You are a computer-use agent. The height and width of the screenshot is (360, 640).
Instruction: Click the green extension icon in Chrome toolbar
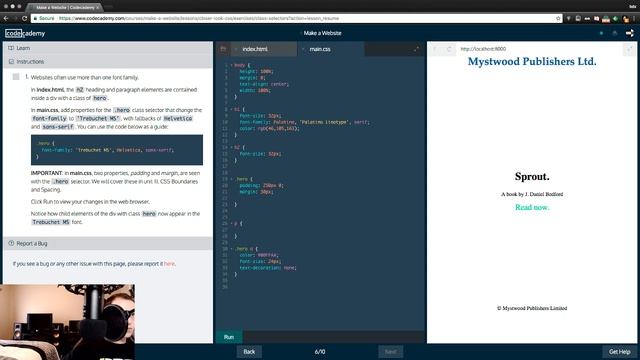[x=616, y=18]
